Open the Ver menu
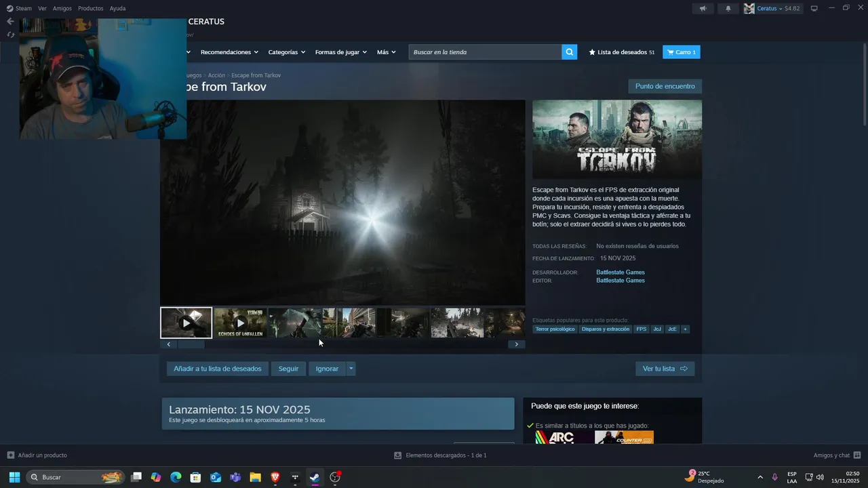The height and width of the screenshot is (488, 868). click(42, 8)
